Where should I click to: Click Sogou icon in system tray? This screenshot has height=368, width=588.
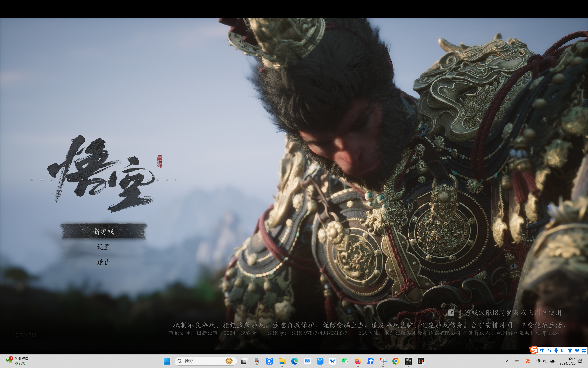point(528,361)
